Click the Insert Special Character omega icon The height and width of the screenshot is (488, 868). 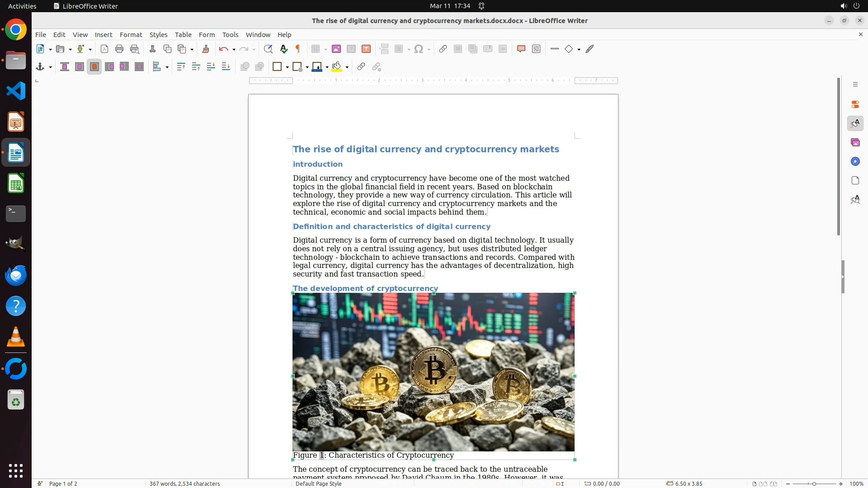click(419, 49)
